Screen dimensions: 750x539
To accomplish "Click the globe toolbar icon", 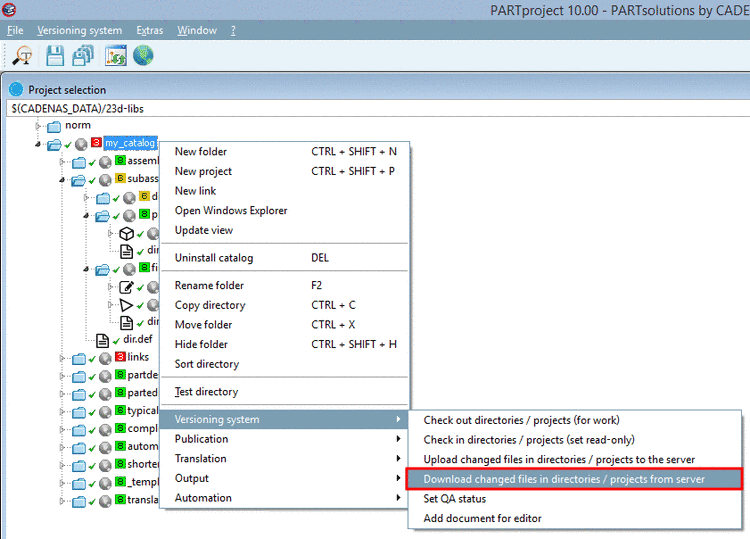I will (143, 55).
